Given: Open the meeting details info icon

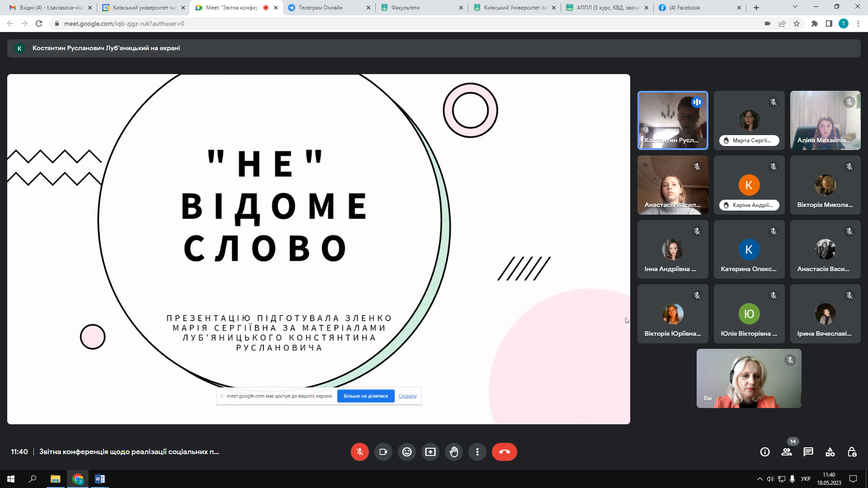Looking at the screenshot, I should [764, 452].
